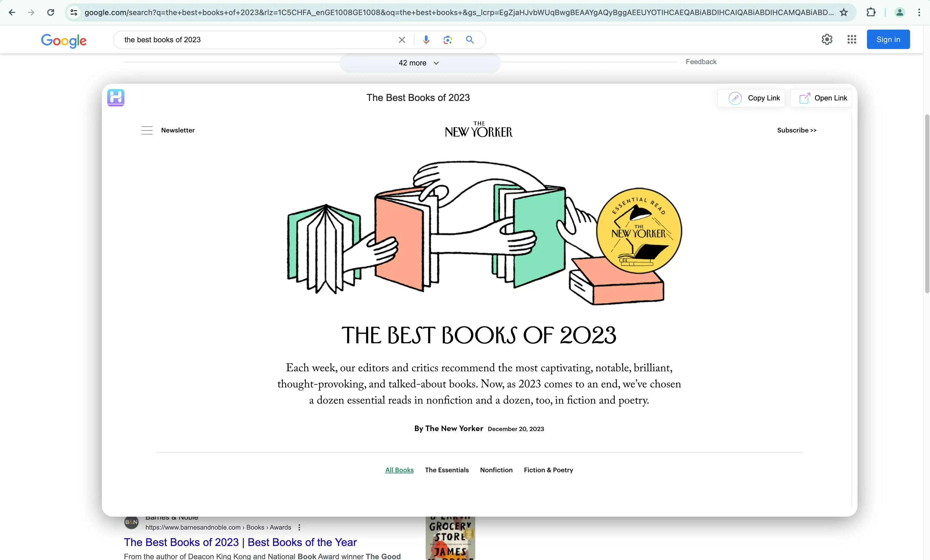Screen dimensions: 930x560
Task: Clear the search box with X
Action: point(402,40)
